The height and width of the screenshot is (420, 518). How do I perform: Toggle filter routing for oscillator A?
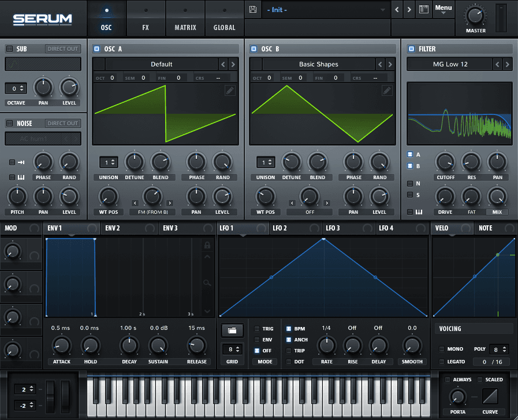(410, 154)
